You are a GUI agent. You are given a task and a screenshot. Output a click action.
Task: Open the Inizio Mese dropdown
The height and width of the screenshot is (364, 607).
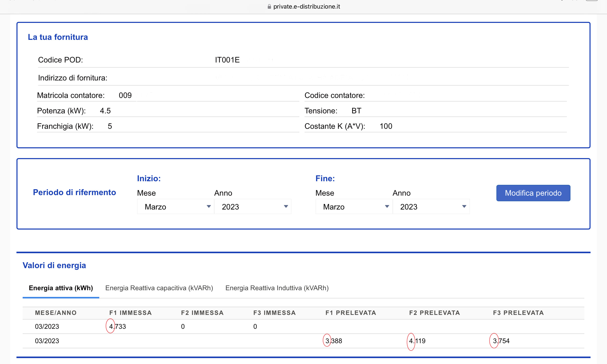pyautogui.click(x=176, y=207)
